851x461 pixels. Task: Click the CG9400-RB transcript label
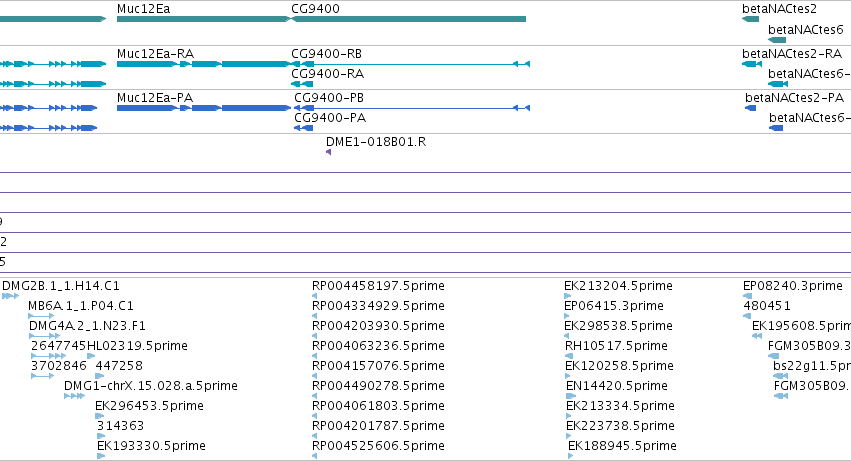click(326, 54)
